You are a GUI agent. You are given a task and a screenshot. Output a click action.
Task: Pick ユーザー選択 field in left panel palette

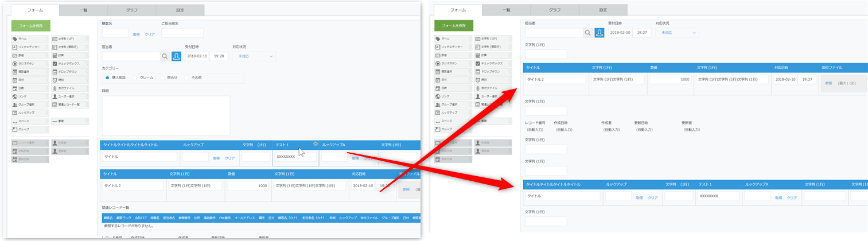(70, 96)
